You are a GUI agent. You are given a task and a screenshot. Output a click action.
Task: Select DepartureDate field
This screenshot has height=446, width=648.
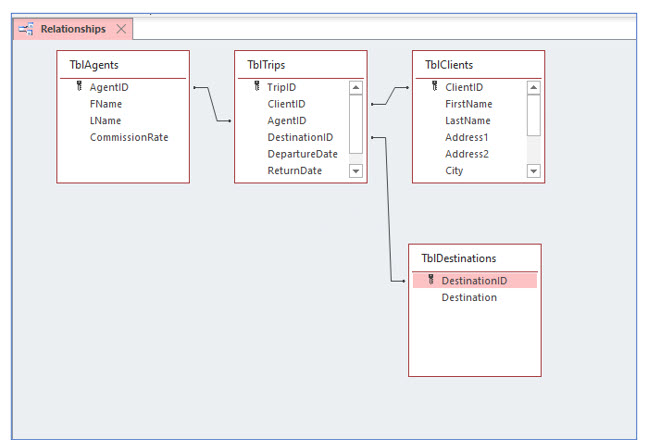click(303, 154)
